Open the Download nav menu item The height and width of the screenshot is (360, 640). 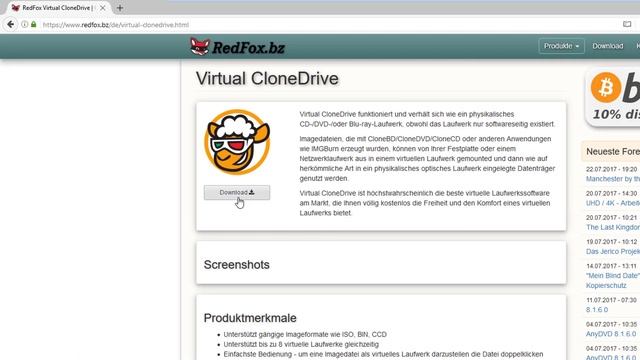click(x=608, y=46)
